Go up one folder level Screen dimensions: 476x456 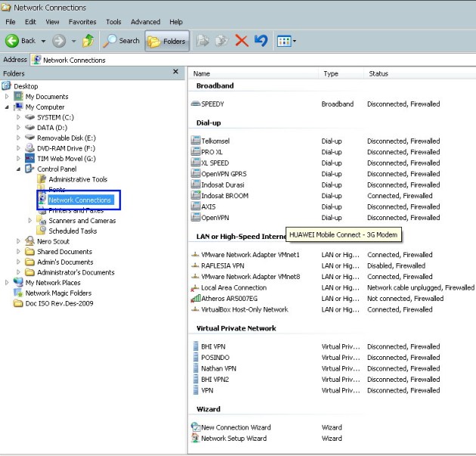click(88, 41)
